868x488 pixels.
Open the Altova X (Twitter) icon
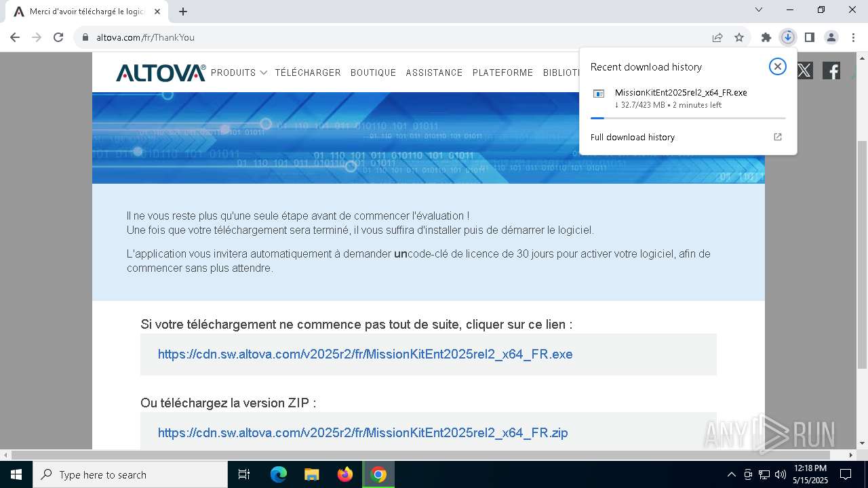tap(804, 70)
